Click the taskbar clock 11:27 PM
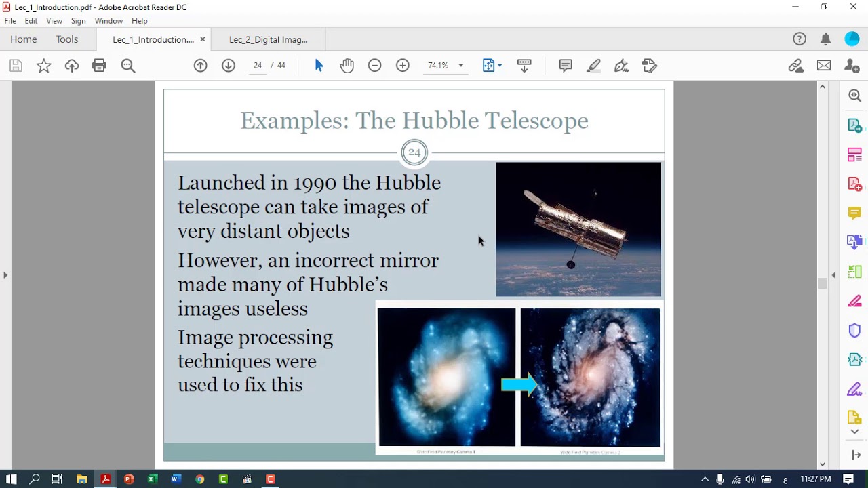This screenshot has height=488, width=868. (816, 479)
